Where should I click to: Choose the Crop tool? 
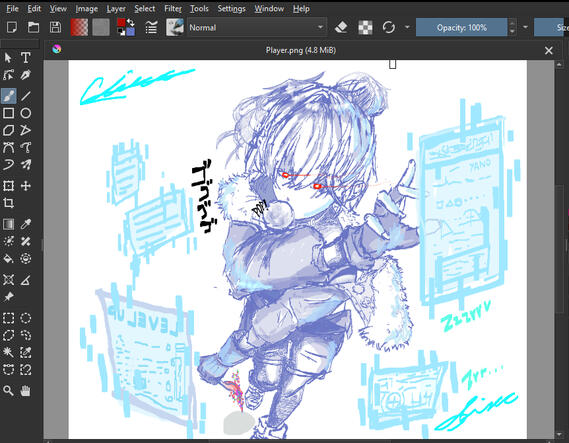(9, 203)
